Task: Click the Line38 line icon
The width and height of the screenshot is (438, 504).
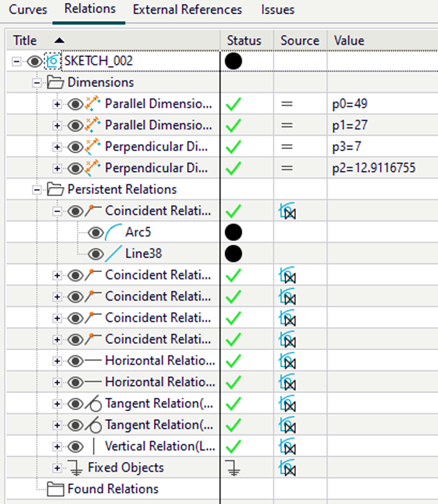Action: pos(115,254)
